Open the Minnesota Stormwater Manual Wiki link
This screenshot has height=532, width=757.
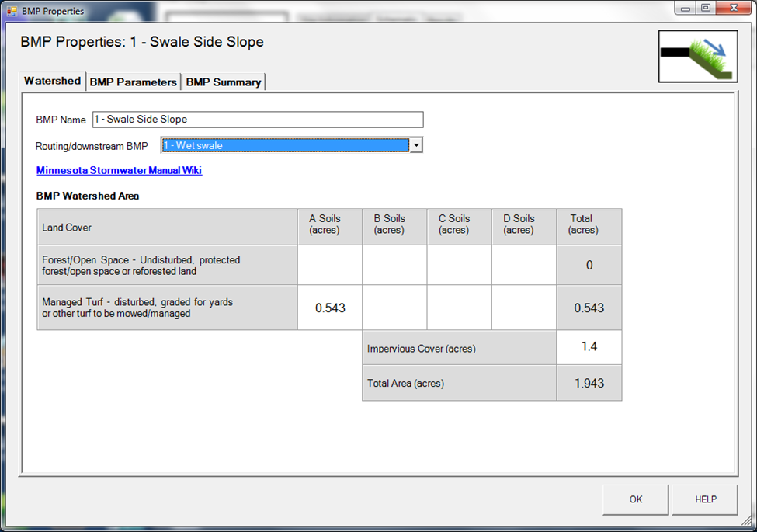(x=119, y=170)
